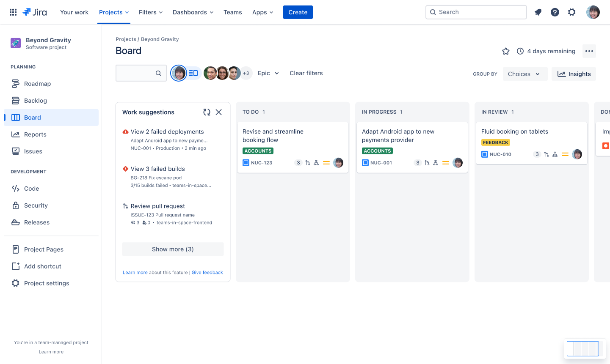Click the Clear filters link
Image resolution: width=610 pixels, height=364 pixels.
point(306,73)
